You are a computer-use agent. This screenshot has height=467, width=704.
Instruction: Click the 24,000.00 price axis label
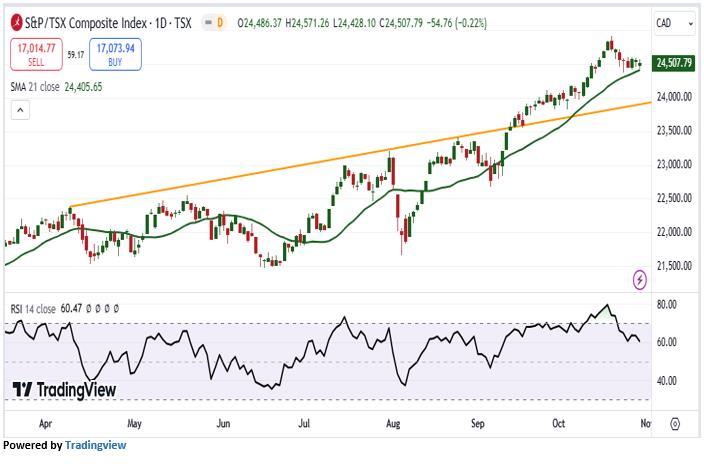[x=674, y=97]
